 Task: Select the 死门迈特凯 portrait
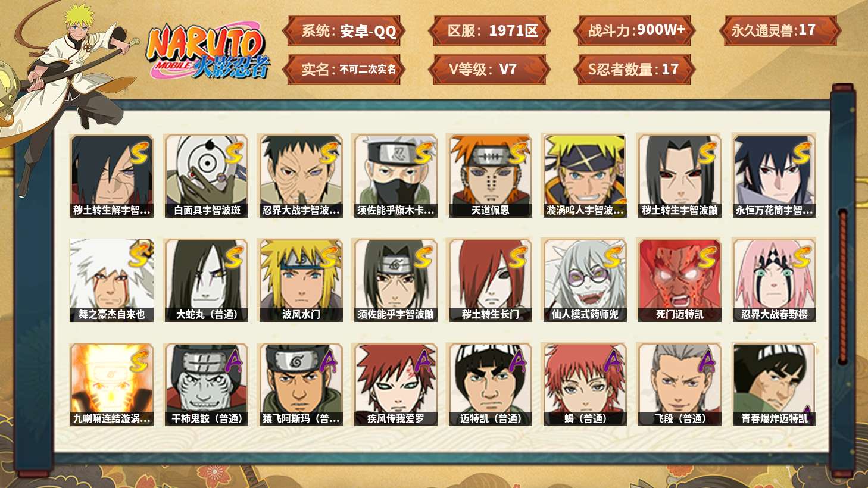click(x=679, y=280)
